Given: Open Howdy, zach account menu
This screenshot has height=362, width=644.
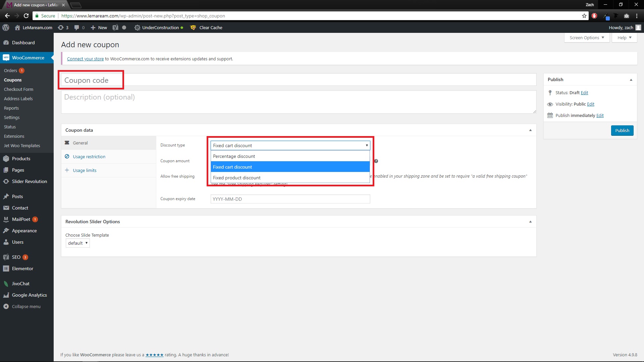Looking at the screenshot, I should point(625,27).
